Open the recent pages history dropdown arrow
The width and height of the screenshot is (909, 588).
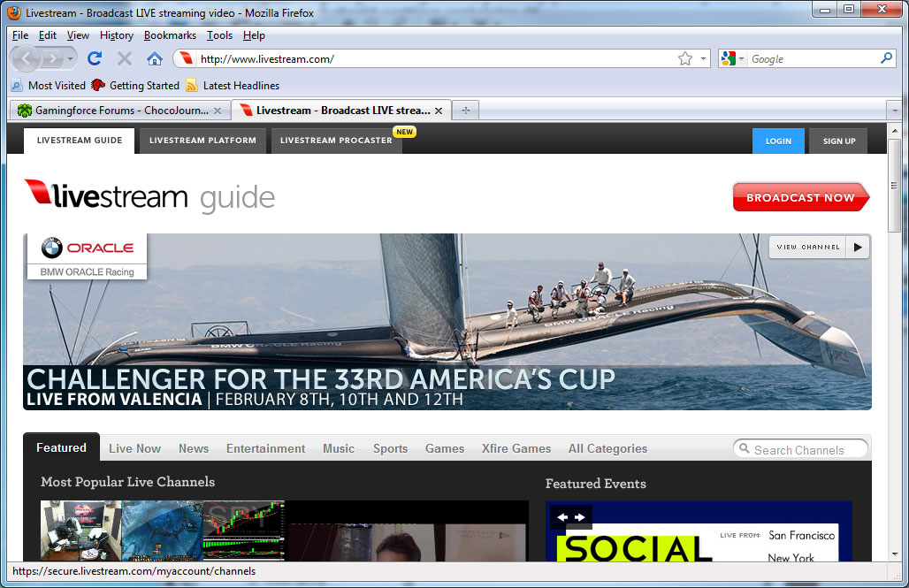(x=70, y=58)
